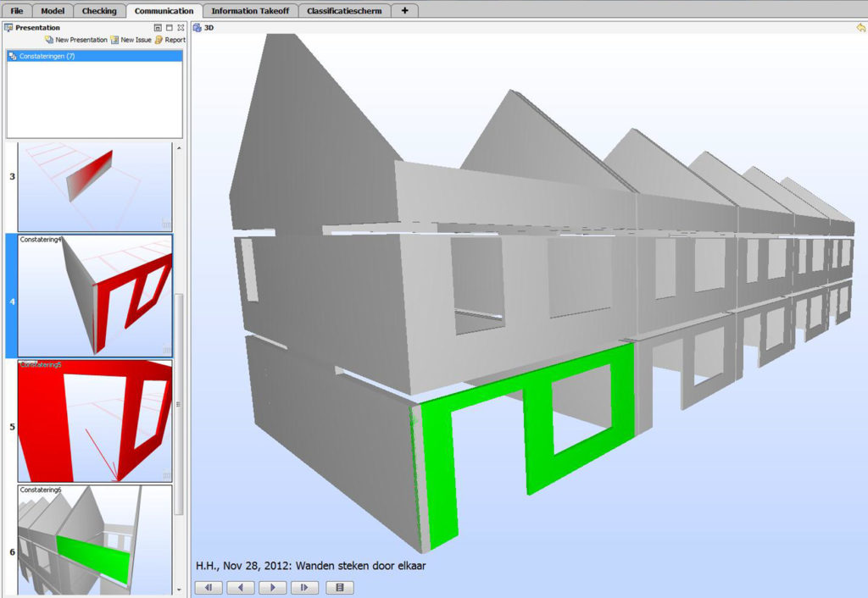Click the Report button
This screenshot has width=868, height=598.
tap(170, 40)
